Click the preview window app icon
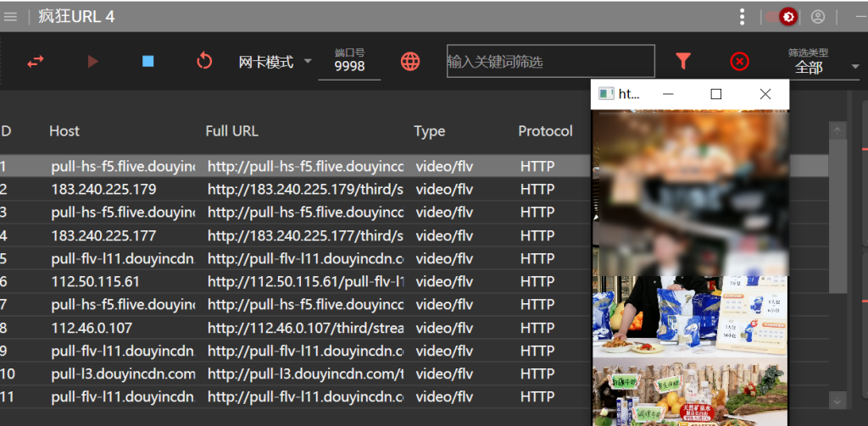The image size is (868, 426). (607, 94)
